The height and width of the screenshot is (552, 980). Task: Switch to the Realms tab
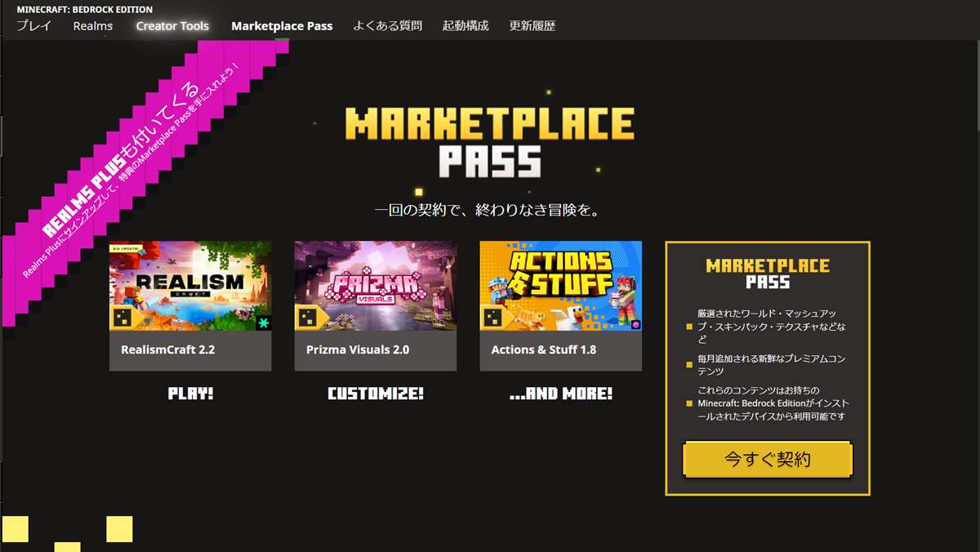coord(93,26)
